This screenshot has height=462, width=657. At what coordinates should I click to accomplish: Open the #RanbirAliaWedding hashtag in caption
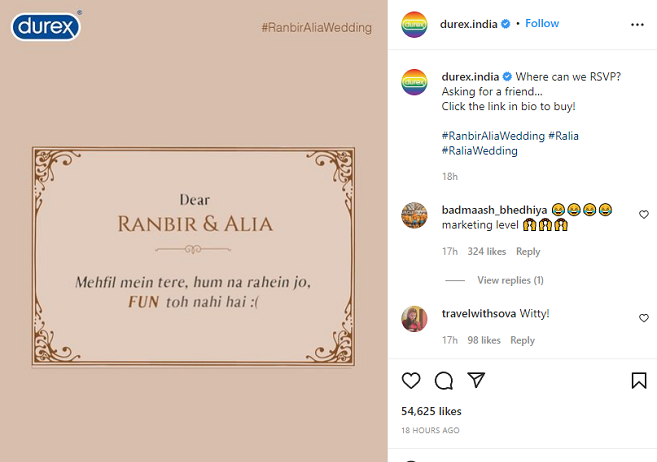click(493, 136)
